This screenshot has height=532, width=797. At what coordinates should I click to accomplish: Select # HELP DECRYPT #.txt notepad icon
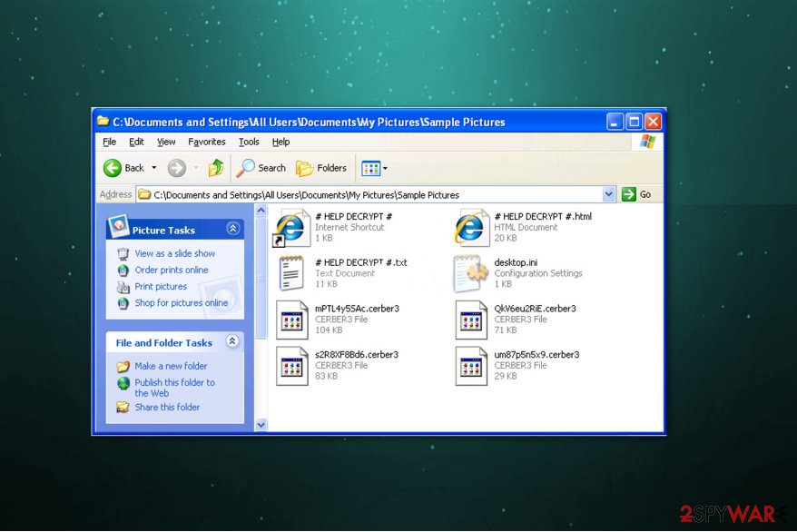[x=291, y=273]
